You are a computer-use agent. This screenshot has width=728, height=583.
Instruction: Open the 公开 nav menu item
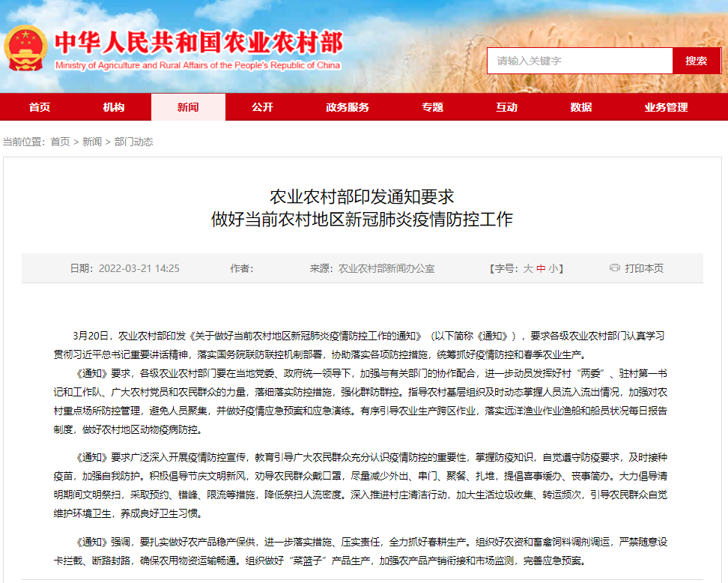point(262,107)
